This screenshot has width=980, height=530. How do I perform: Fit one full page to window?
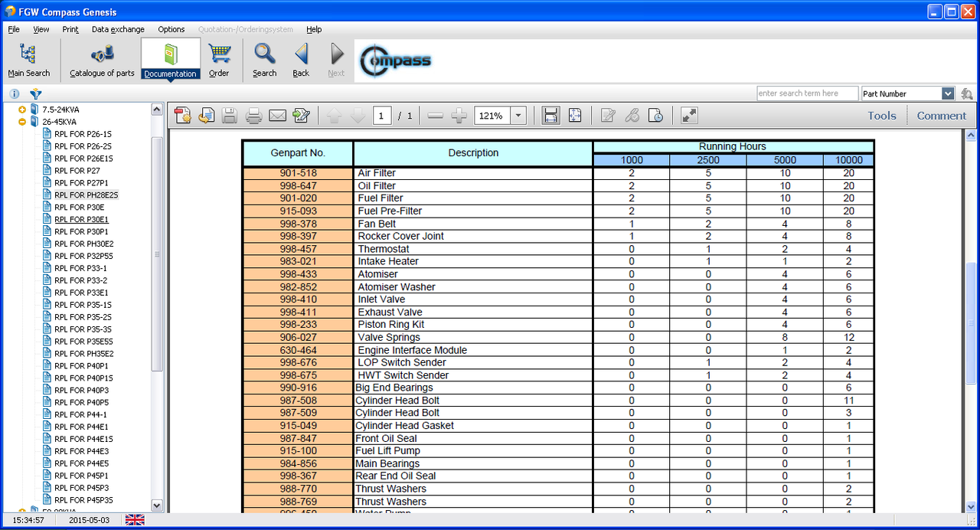click(x=574, y=116)
